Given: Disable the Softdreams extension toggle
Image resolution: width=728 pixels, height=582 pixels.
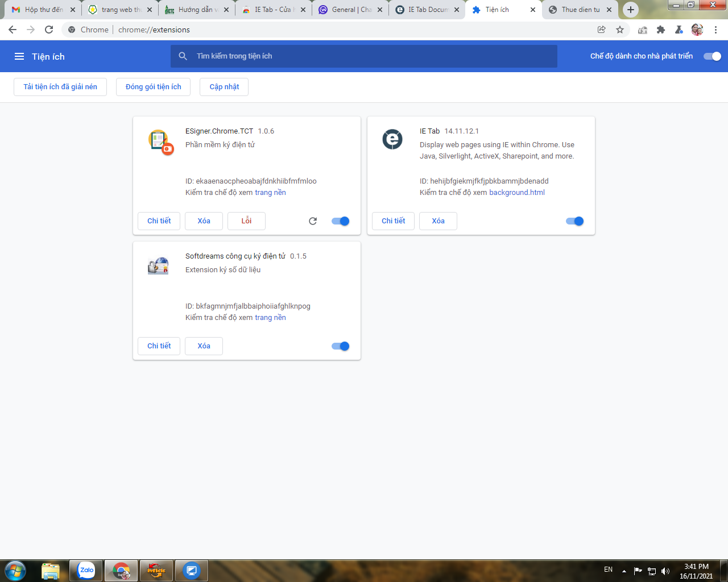Looking at the screenshot, I should 341,346.
